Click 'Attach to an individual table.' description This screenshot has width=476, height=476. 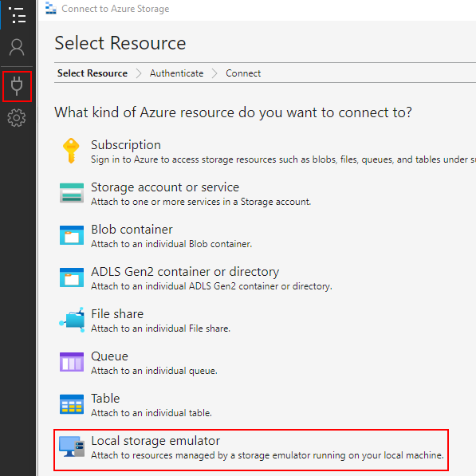point(151,412)
